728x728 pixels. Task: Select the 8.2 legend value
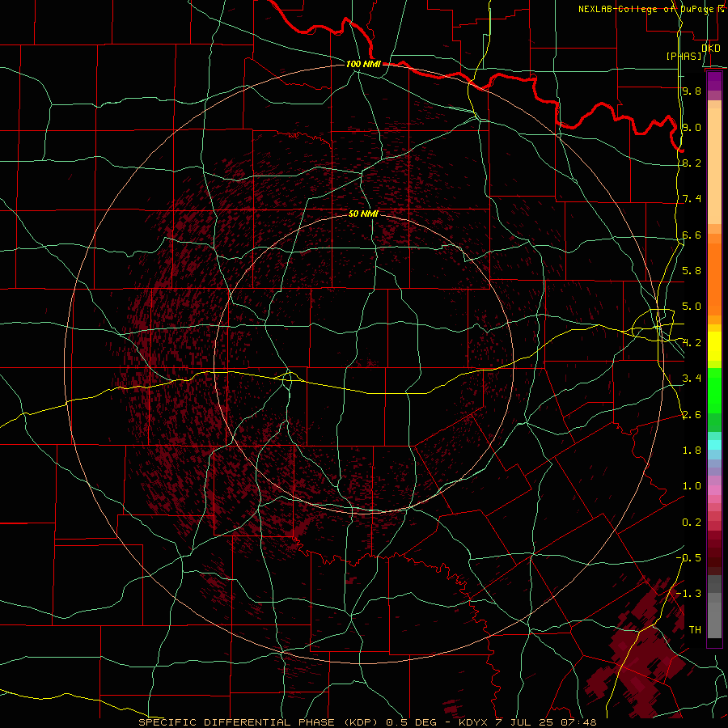click(x=692, y=163)
